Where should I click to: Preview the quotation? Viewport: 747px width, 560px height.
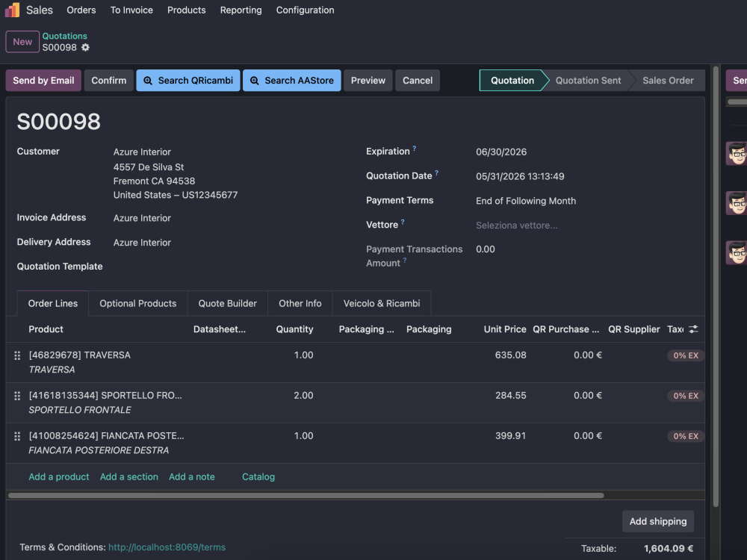coord(368,81)
